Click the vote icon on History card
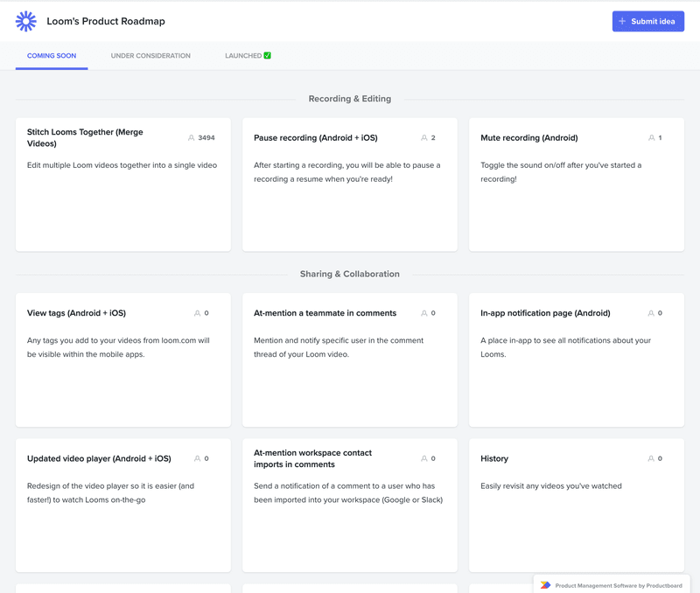This screenshot has height=593, width=700. [x=651, y=458]
